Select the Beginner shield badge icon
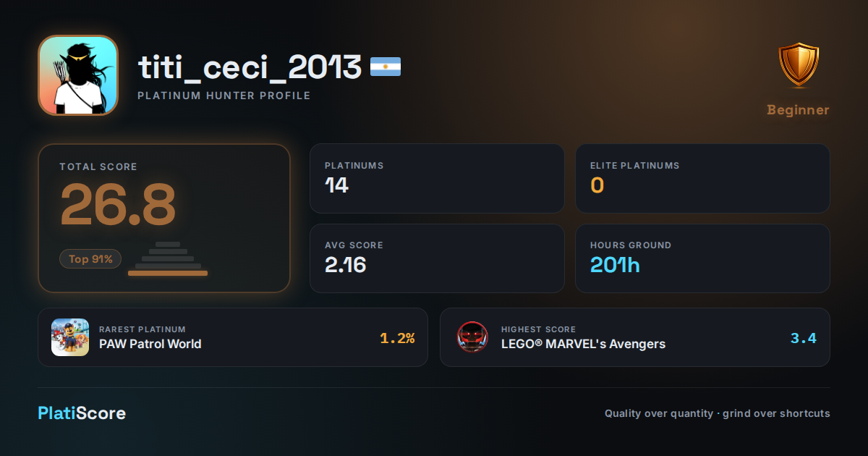The image size is (868, 456). click(799, 66)
